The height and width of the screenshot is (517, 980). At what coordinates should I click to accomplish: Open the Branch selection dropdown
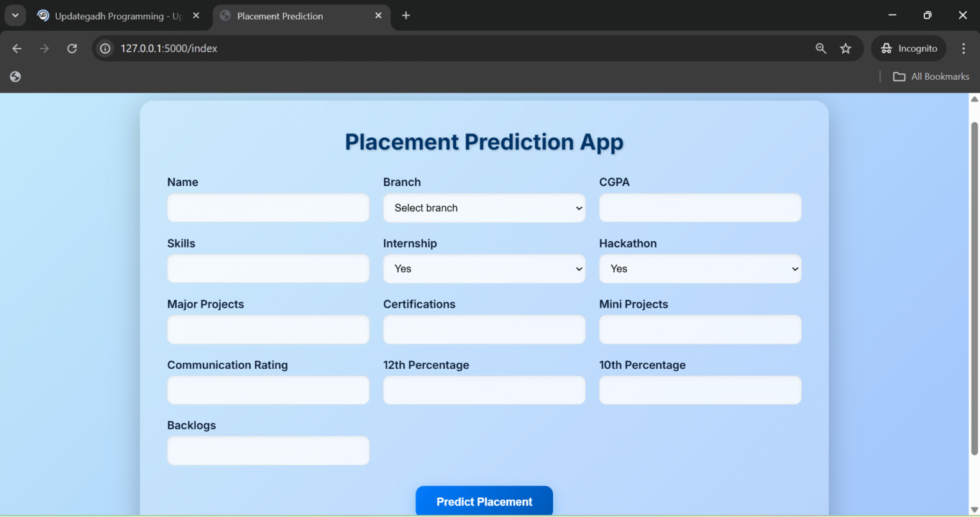coord(484,207)
